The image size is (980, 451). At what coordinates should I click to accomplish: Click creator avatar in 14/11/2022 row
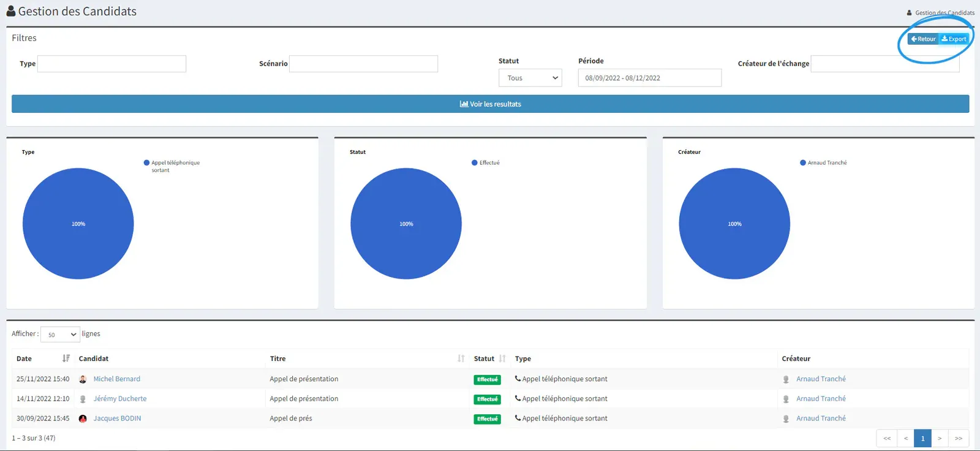coord(786,399)
